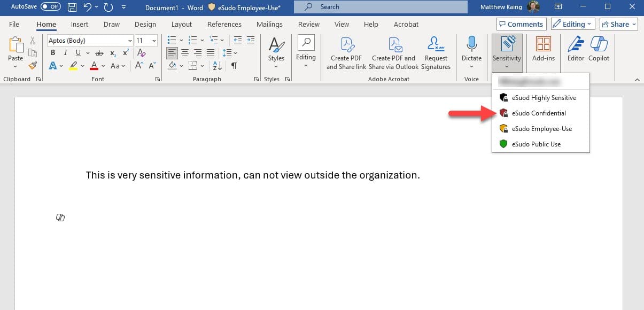The width and height of the screenshot is (644, 310).
Task: Open the Format Painter
Action: (32, 65)
